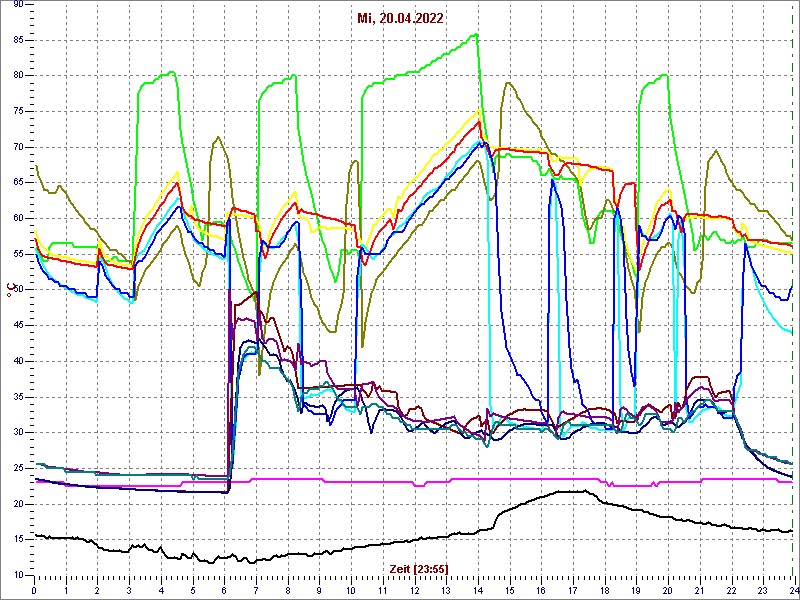Click hour label "9" on the time axis
This screenshot has width=800, height=600.
pyautogui.click(x=319, y=591)
